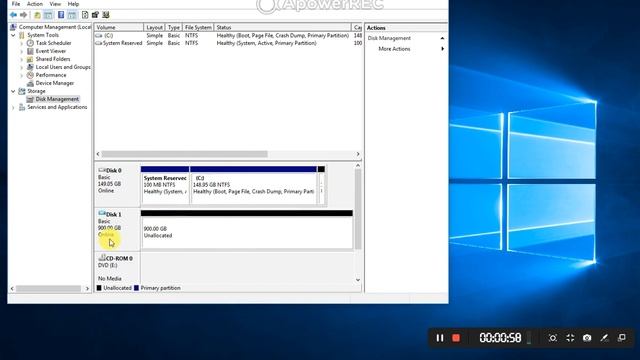Pause the ApowerREC recording

[x=440, y=338]
